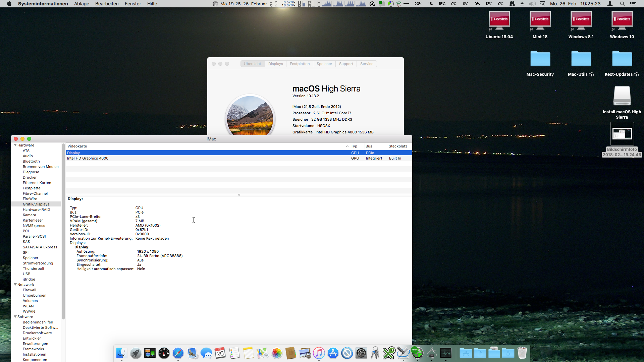
Task: Click the sidebar vertical scrollbar
Action: point(63,231)
